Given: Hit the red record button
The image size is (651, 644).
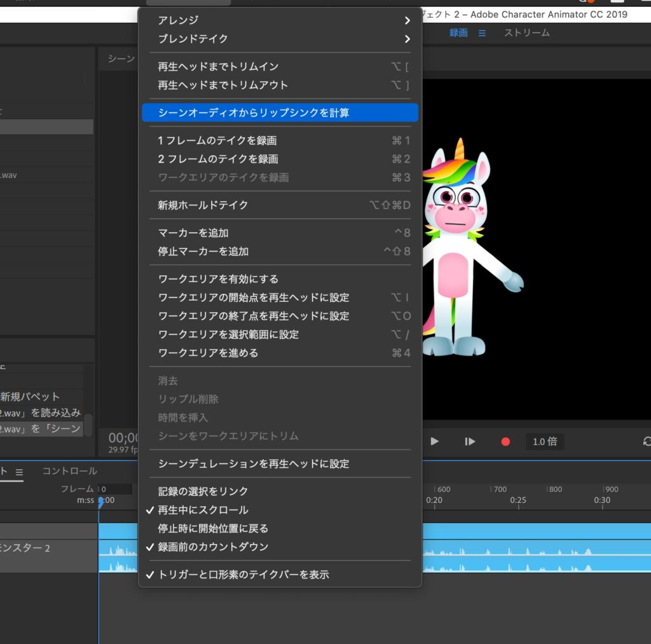Looking at the screenshot, I should (505, 441).
